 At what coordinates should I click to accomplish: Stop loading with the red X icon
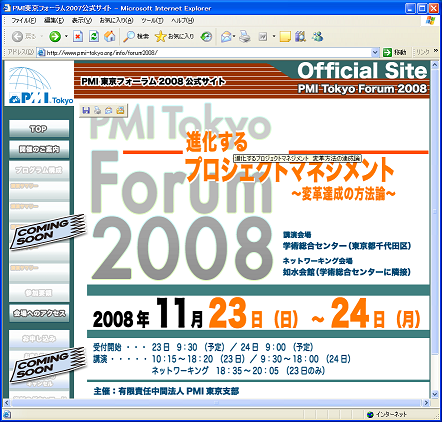coord(78,36)
